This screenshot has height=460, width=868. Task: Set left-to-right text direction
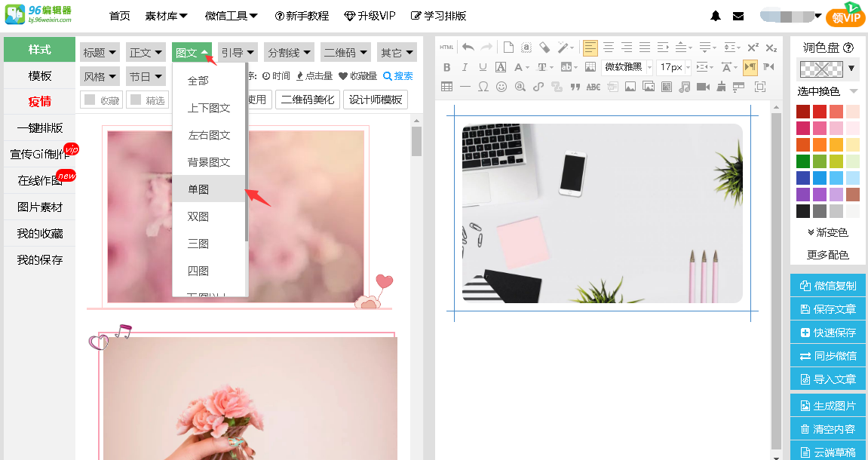tap(750, 67)
